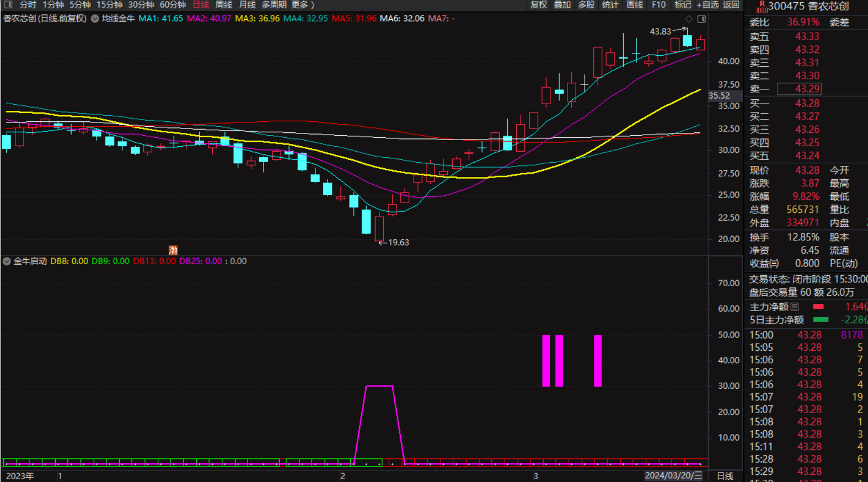The image size is (868, 482).
Task: Toggle the left sidebar panel icon
Action: tap(8, 5)
